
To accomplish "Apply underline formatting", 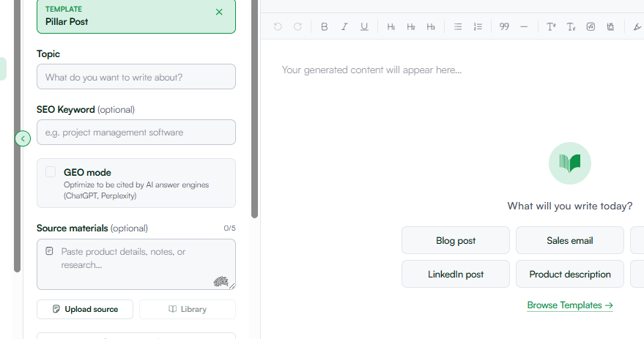I will [364, 26].
